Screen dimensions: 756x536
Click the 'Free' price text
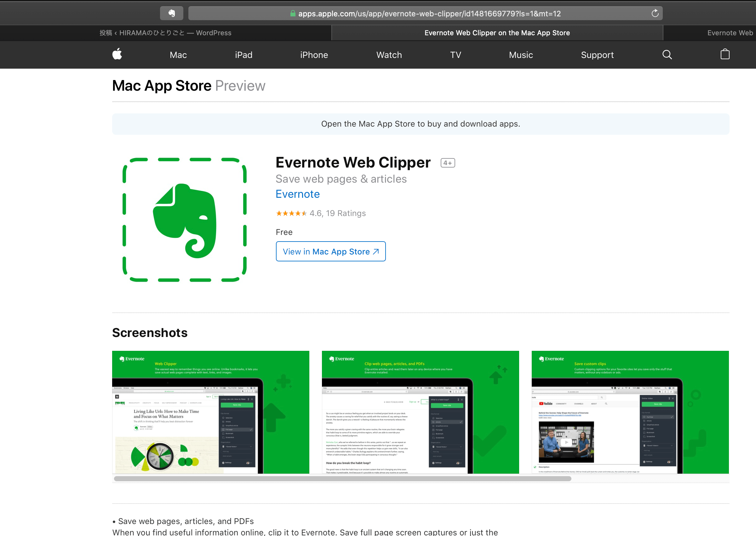point(284,232)
